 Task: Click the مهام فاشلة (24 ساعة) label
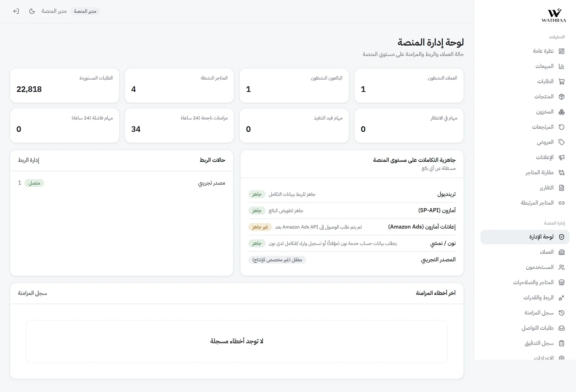click(x=92, y=118)
